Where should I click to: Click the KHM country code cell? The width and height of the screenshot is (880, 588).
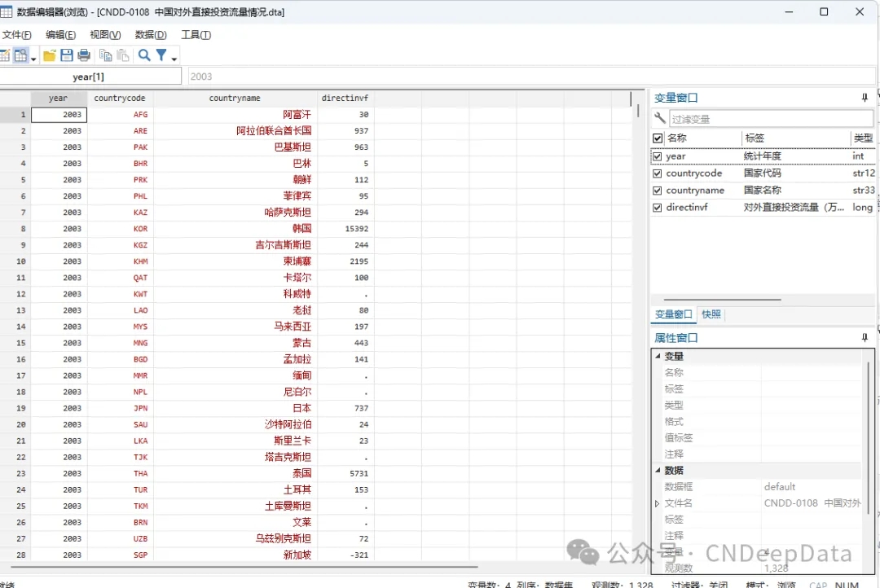pos(120,261)
